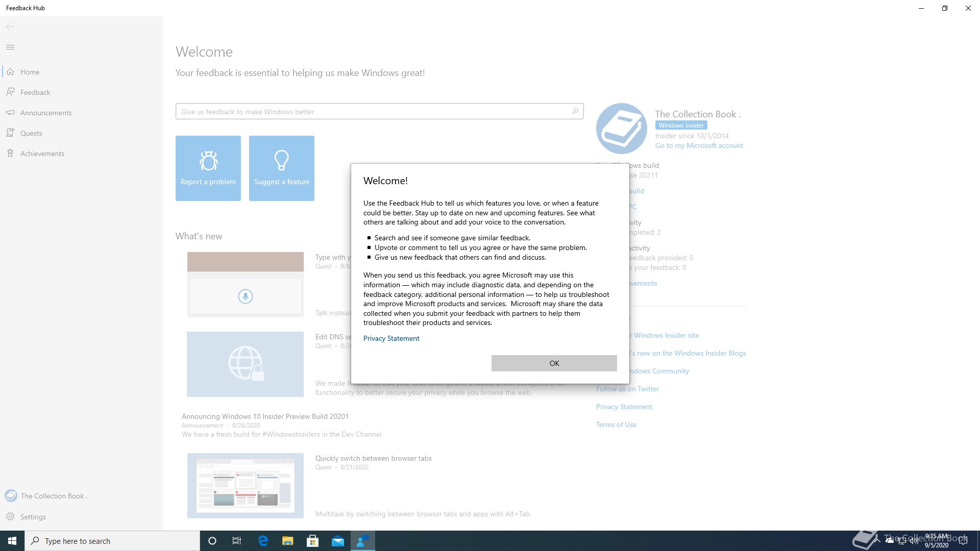Open the DNS globe quest thumbnail
This screenshot has width=980, height=551.
click(x=246, y=364)
